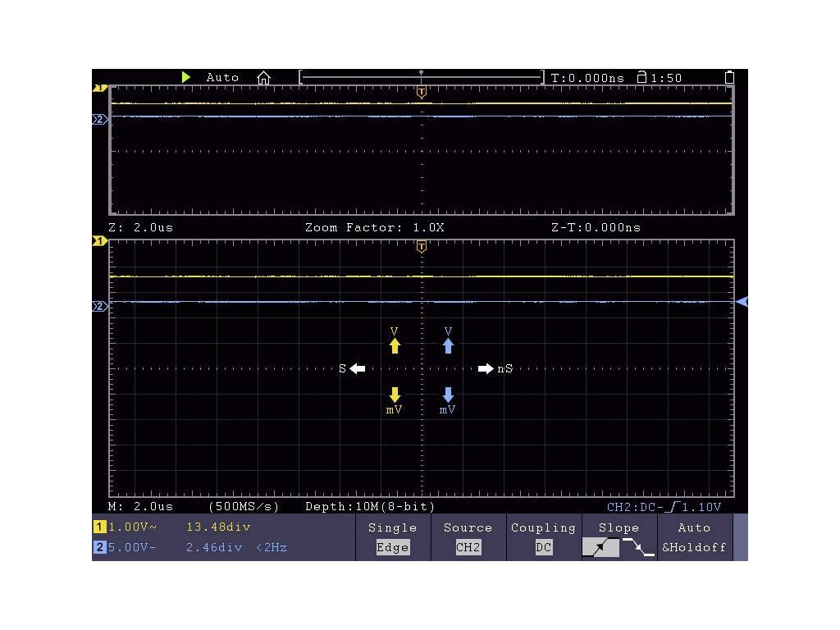Tap the yellow down arrow labeled mV
This screenshot has height=630, width=840.
tap(395, 394)
